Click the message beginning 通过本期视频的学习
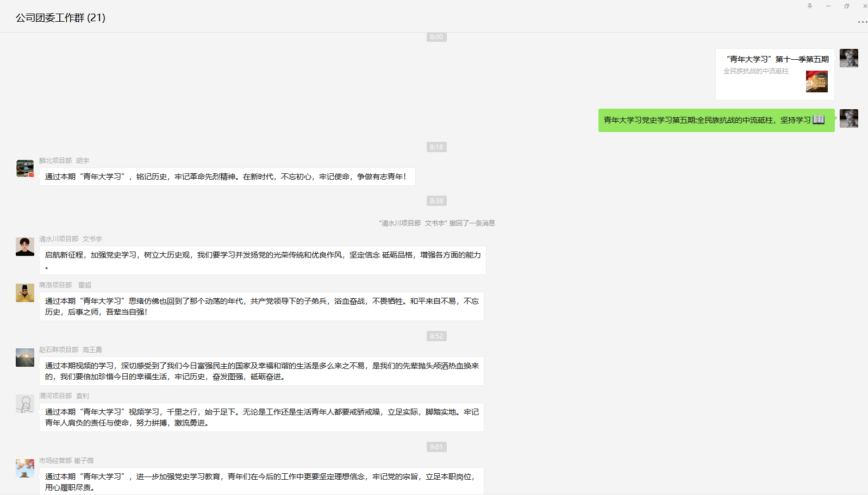Screen dimensions: 868x495 261,371
